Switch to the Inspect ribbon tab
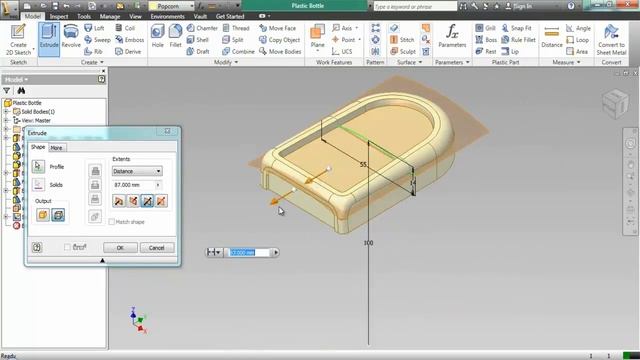 (59, 16)
